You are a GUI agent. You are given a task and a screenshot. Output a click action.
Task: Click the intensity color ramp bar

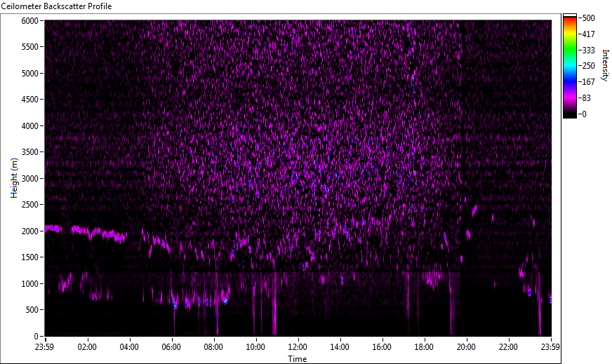click(x=569, y=66)
